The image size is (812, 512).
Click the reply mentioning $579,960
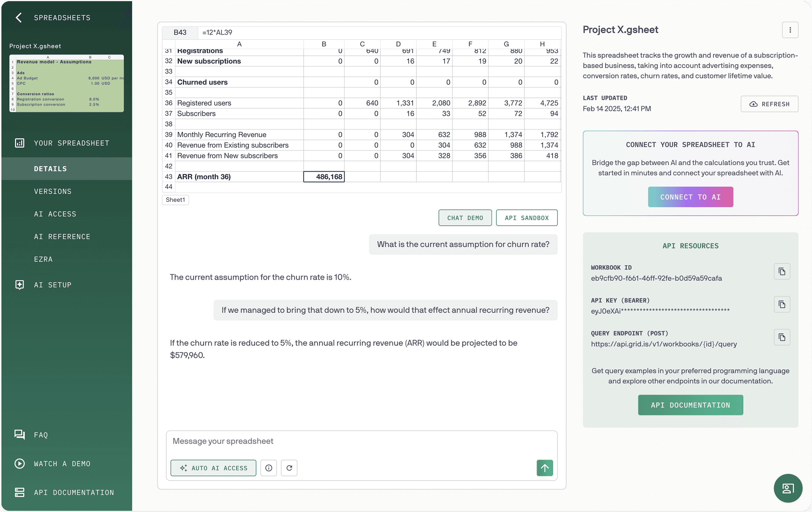point(344,349)
